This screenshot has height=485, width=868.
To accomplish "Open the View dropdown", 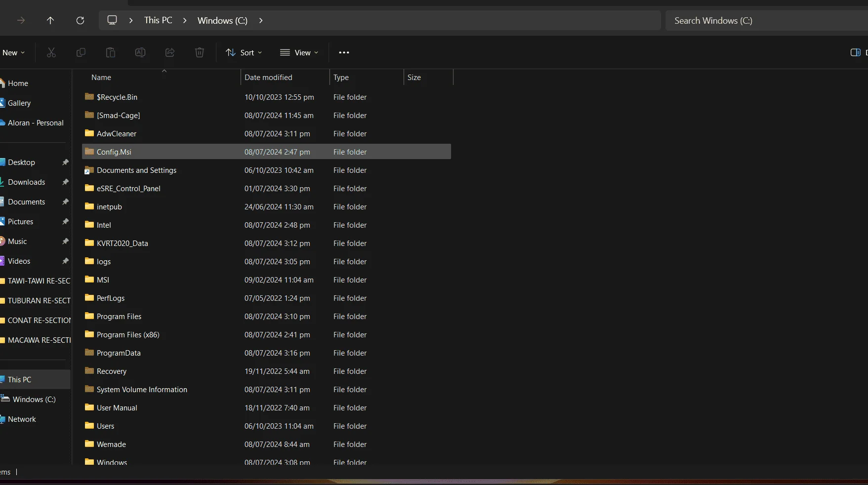I will 299,52.
